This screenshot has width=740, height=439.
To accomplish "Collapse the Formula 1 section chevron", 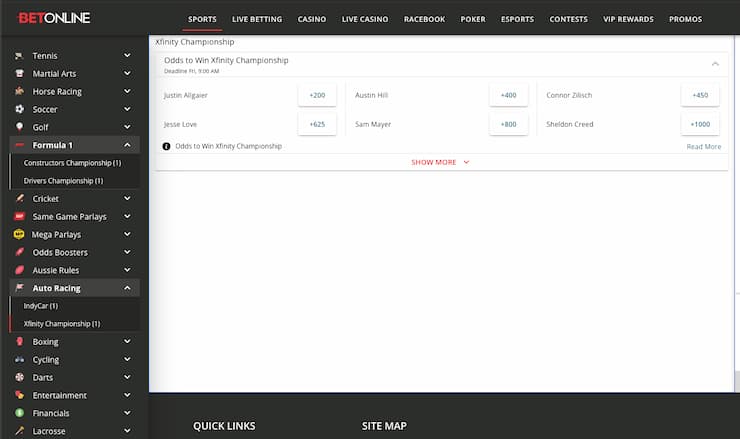I will (127, 145).
